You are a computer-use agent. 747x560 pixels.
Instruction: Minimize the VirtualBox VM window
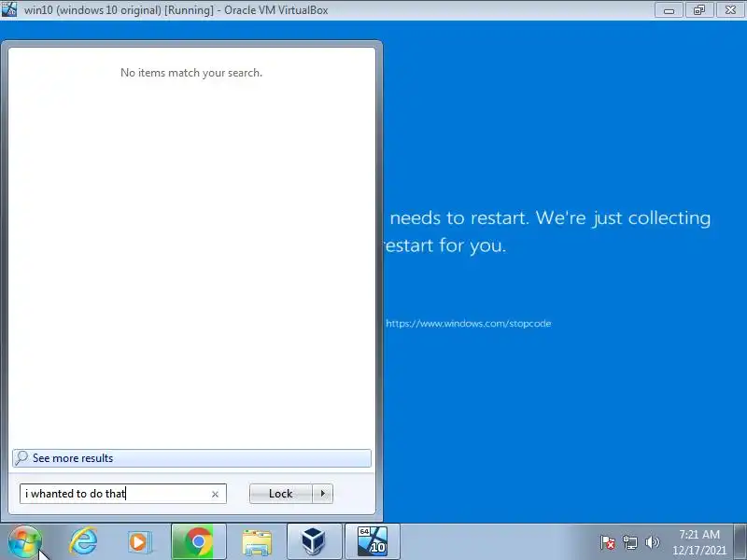point(669,10)
